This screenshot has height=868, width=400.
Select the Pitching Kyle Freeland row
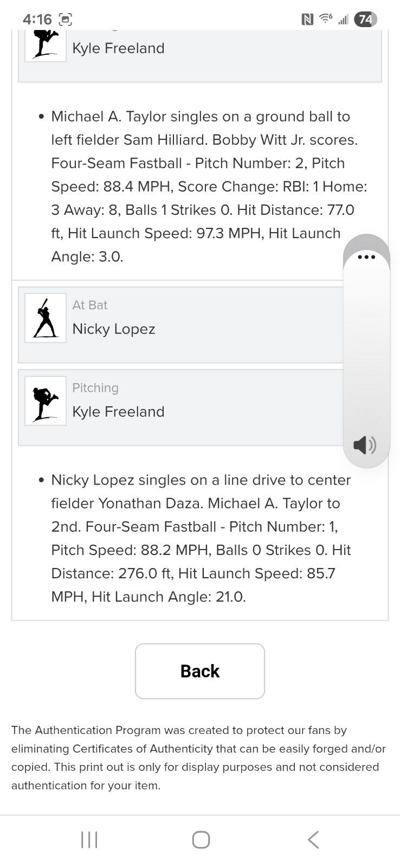coord(181,407)
